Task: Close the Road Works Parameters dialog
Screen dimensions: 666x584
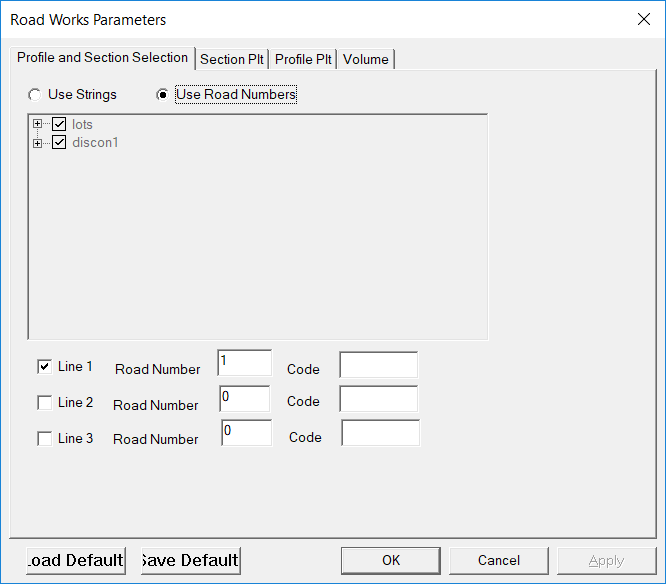Action: 642,19
